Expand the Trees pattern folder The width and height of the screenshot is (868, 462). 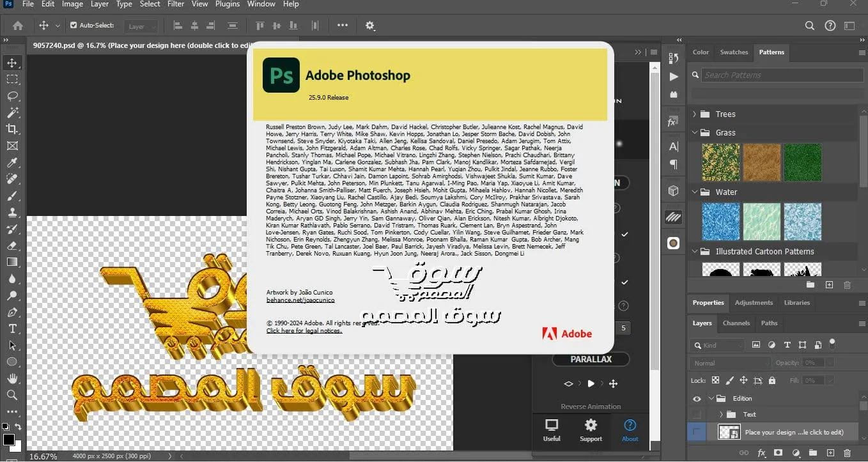coord(695,114)
